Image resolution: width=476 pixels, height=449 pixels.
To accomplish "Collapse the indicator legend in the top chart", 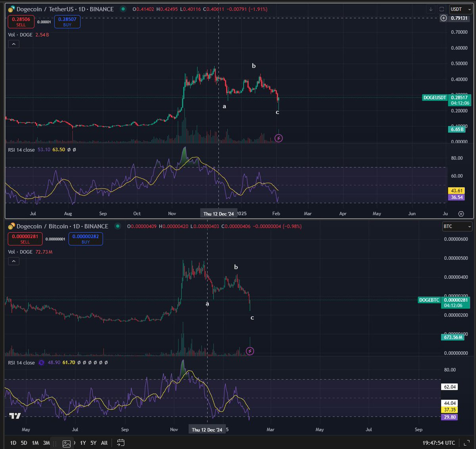I will point(13,44).
